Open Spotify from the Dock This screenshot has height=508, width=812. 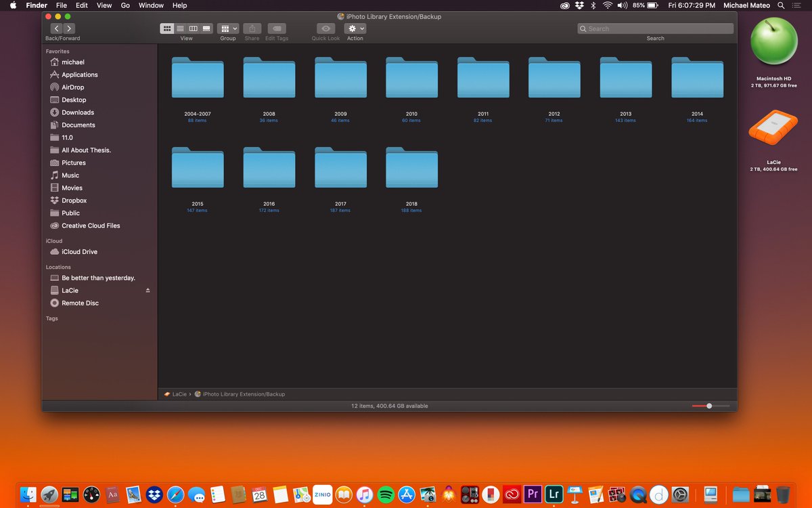[x=386, y=494]
